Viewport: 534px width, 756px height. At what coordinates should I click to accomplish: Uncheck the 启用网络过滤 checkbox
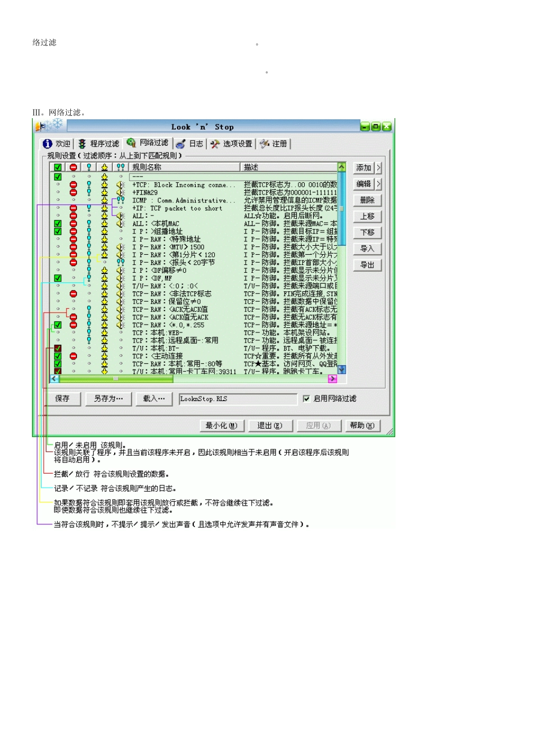click(x=306, y=399)
